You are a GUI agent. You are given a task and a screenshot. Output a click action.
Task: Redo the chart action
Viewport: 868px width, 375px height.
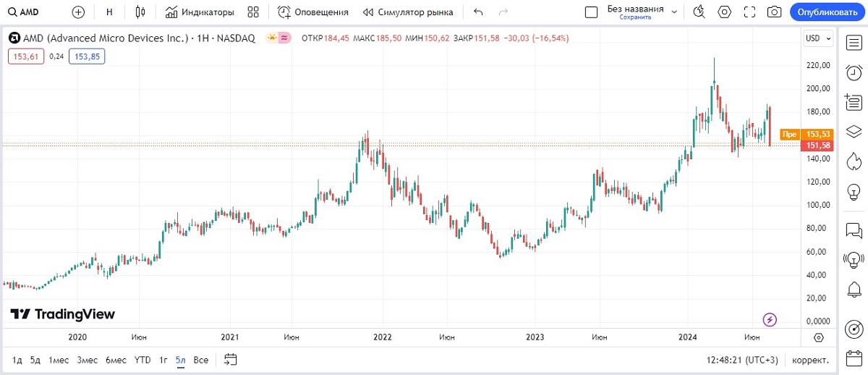(x=503, y=12)
